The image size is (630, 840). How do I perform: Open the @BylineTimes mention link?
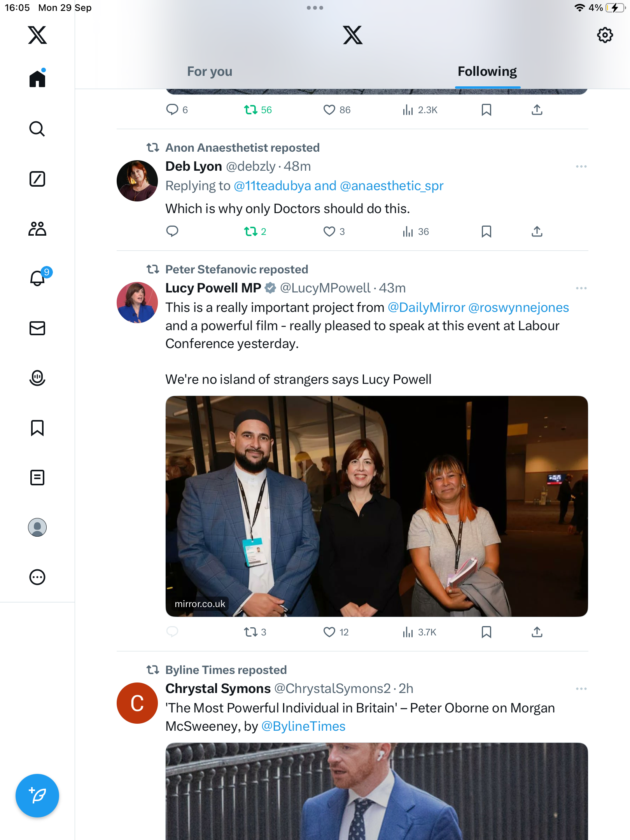point(303,726)
